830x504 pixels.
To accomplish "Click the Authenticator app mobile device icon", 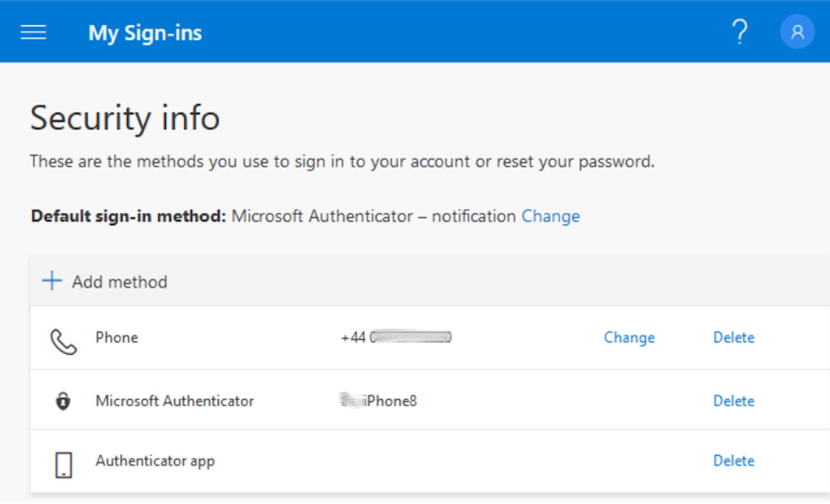I will point(64,465).
